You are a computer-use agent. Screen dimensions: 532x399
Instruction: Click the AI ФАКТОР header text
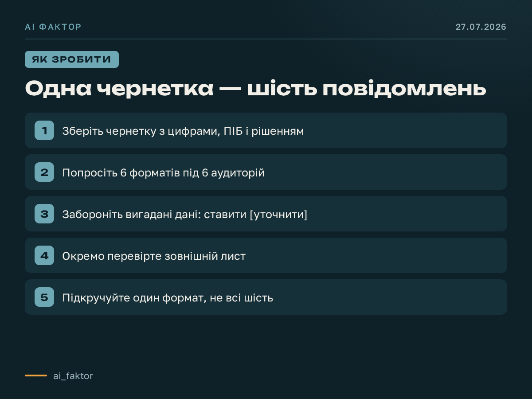click(53, 27)
